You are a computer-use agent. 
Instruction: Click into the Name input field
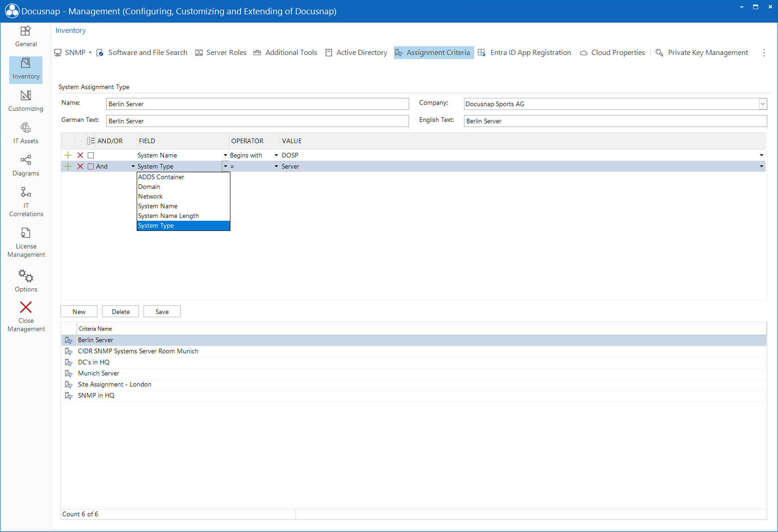258,104
